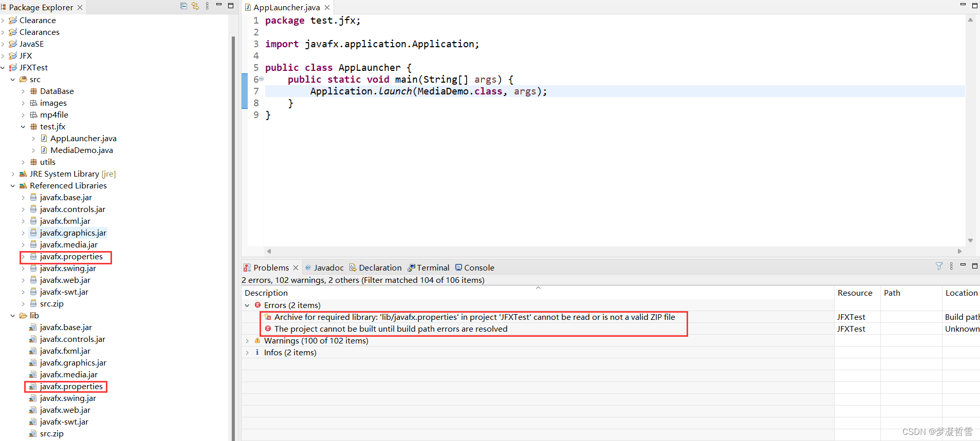Switch to the Javadoc tab

pyautogui.click(x=324, y=267)
